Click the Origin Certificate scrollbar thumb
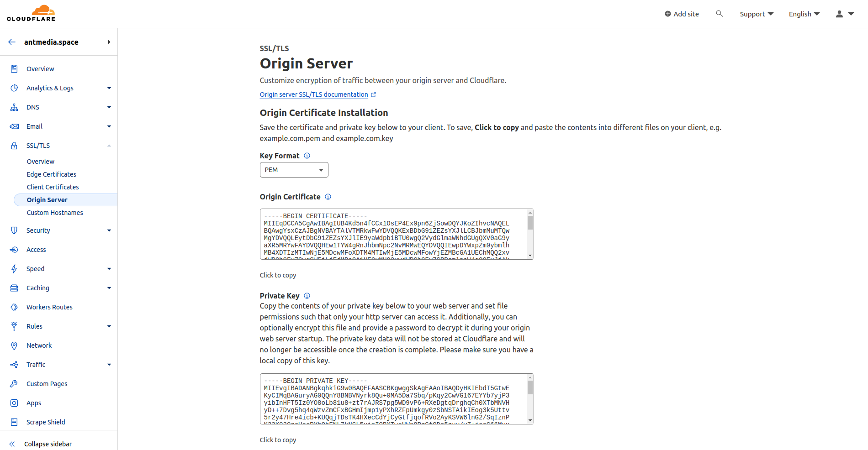The image size is (868, 450). pyautogui.click(x=530, y=223)
